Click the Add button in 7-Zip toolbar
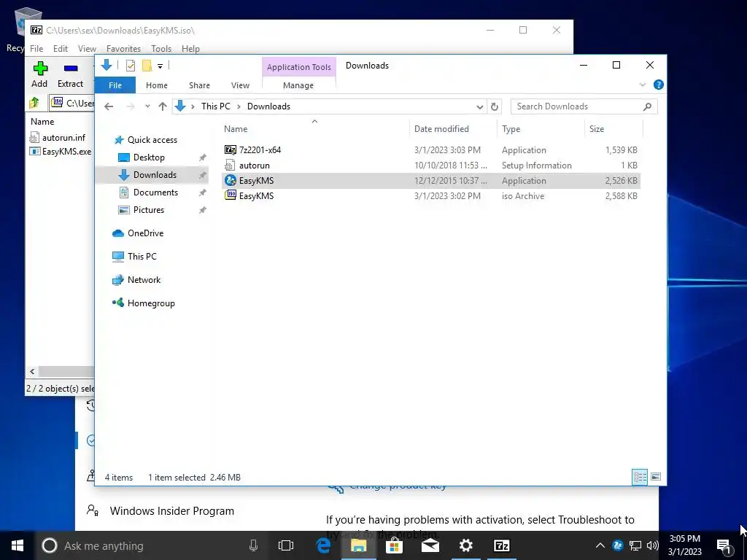The width and height of the screenshot is (747, 560). (39, 74)
